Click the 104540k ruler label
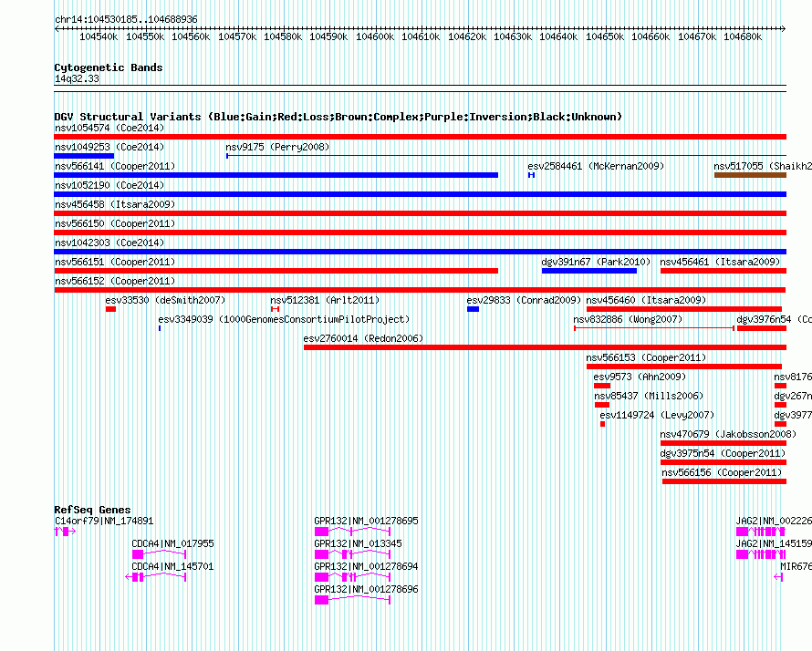Viewport: 812px width, 651px height. pos(99,36)
